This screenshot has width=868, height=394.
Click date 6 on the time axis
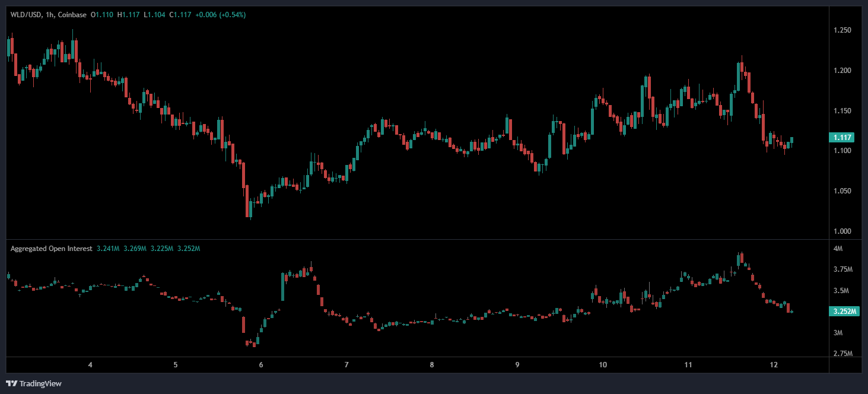click(261, 364)
